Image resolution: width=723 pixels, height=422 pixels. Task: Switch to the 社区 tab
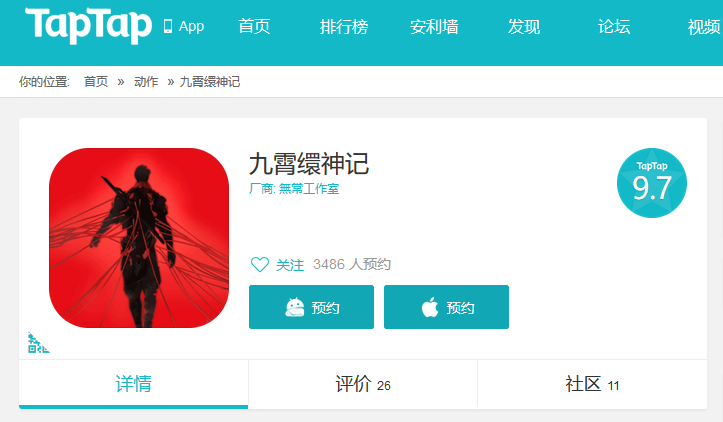pyautogui.click(x=592, y=384)
